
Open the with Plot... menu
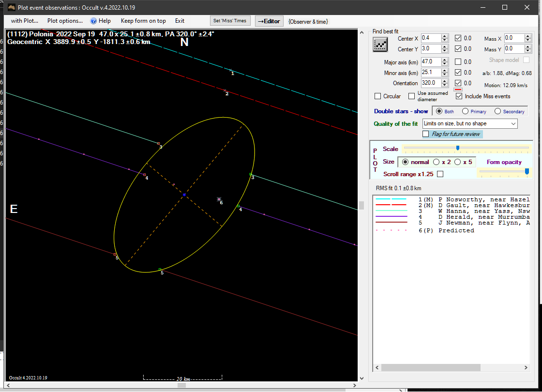[x=25, y=21]
